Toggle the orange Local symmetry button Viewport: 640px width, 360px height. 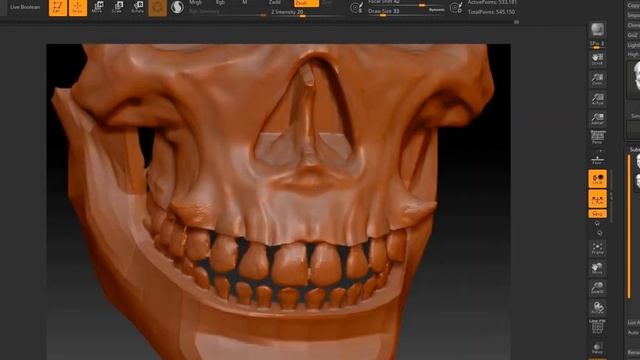point(598,179)
